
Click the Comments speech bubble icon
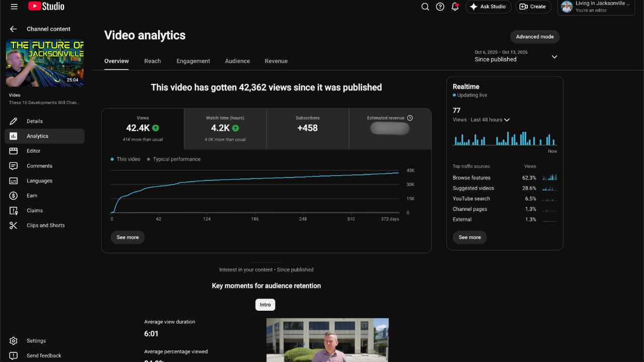14,166
